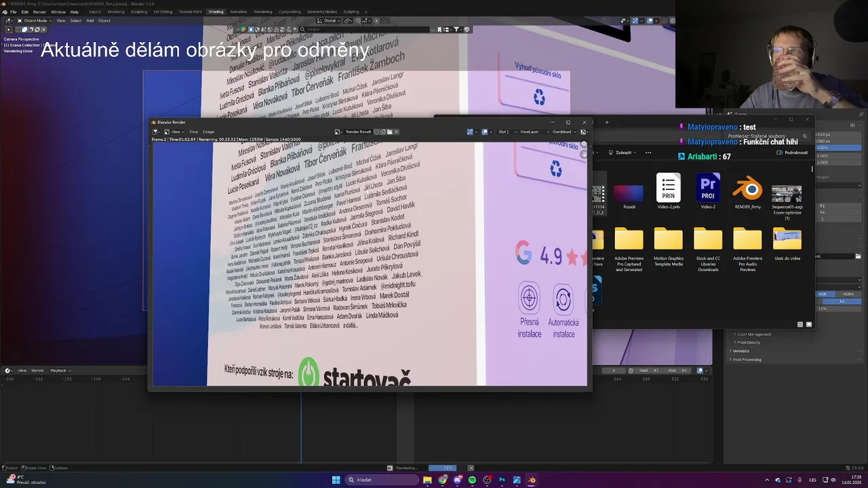The height and width of the screenshot is (488, 868).
Task: Open the viewport View menu
Action: [61, 20]
